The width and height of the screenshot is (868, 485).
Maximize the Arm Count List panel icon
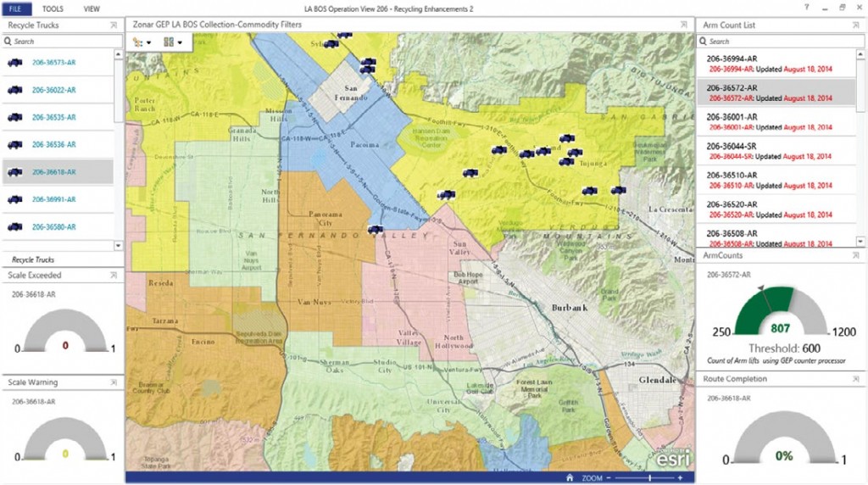tap(856, 25)
